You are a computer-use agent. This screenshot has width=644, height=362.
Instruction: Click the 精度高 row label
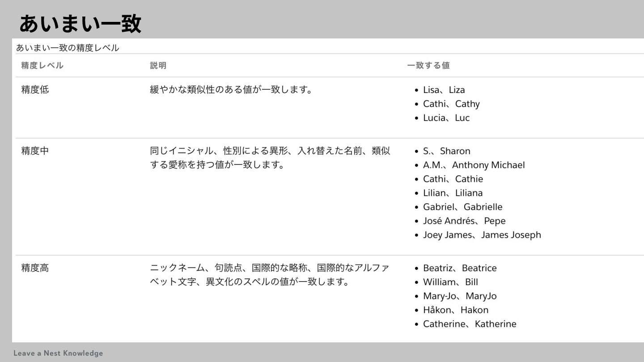pos(35,268)
